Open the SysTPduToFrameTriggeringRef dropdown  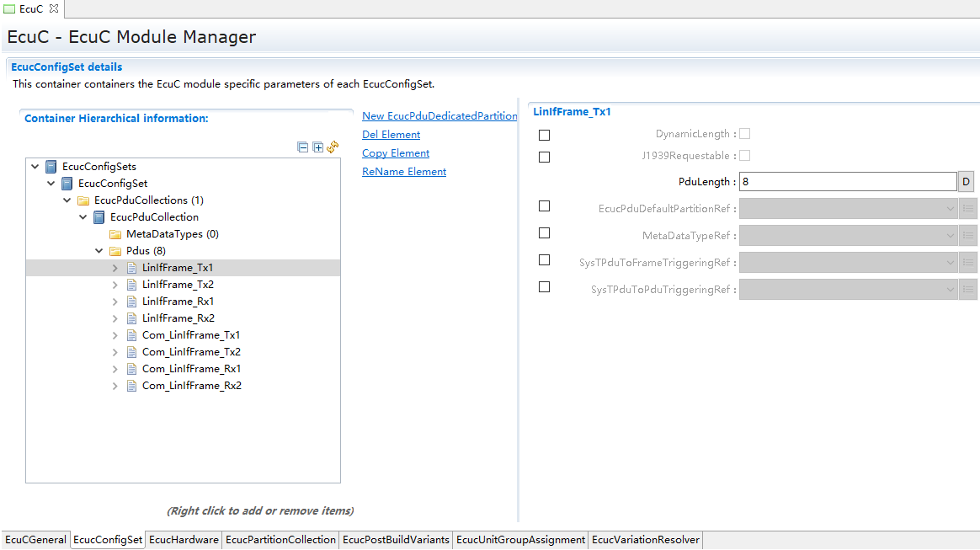(x=848, y=263)
